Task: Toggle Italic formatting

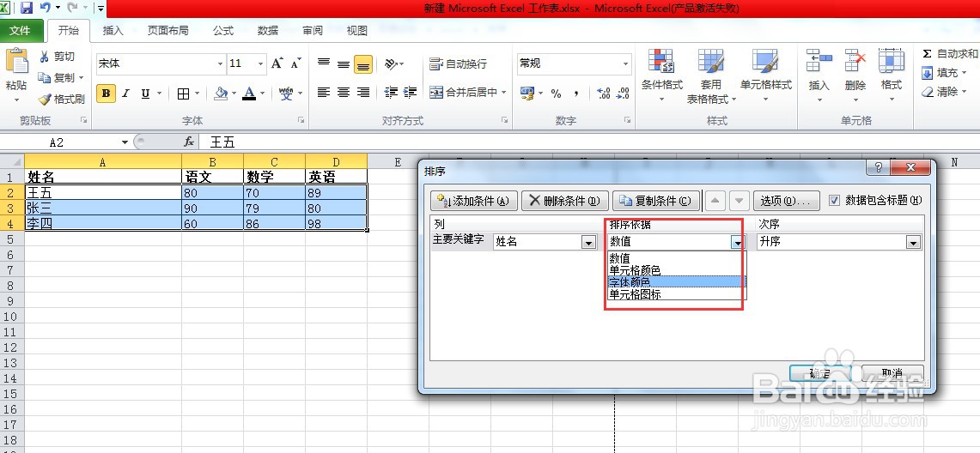Action: tap(125, 94)
